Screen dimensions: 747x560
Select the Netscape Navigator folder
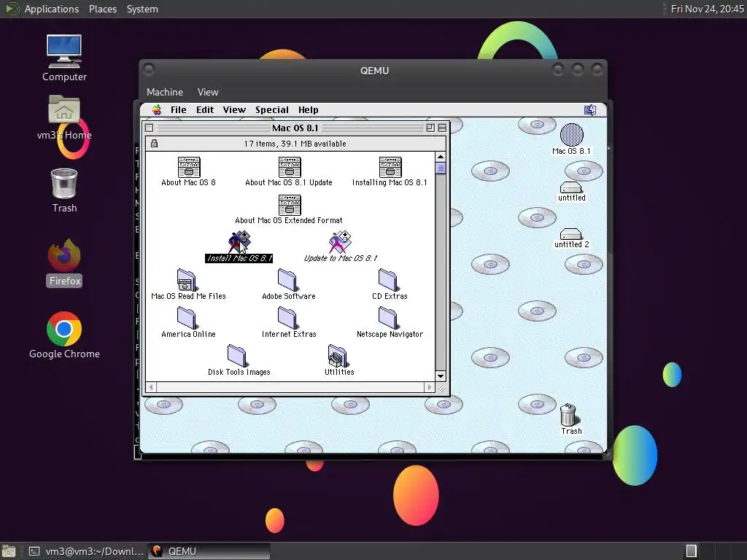point(388,318)
